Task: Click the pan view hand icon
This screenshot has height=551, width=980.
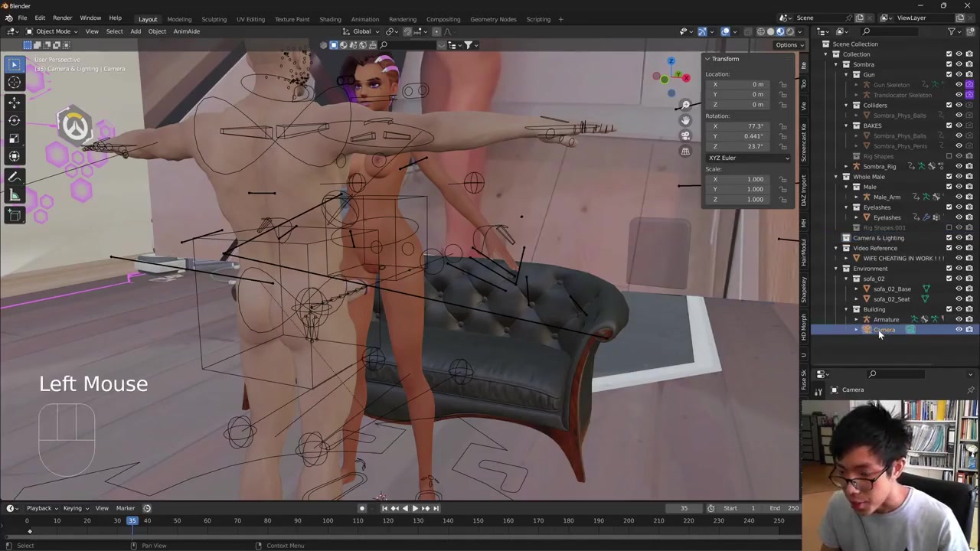Action: pyautogui.click(x=685, y=120)
